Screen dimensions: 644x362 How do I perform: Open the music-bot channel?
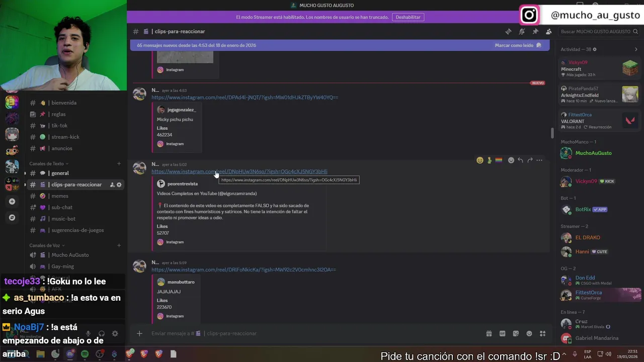tap(63, 219)
